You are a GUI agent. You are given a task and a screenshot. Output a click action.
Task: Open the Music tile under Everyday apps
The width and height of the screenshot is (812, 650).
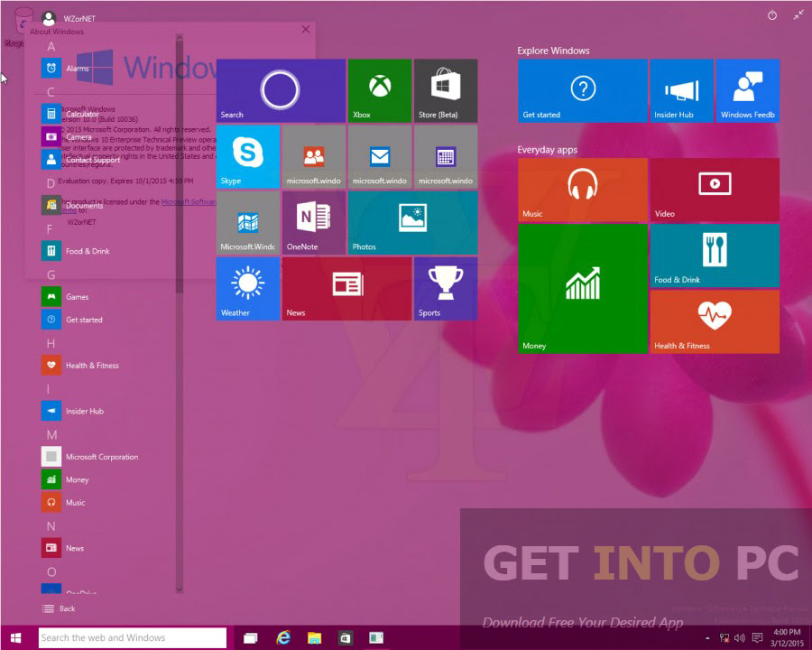(583, 190)
